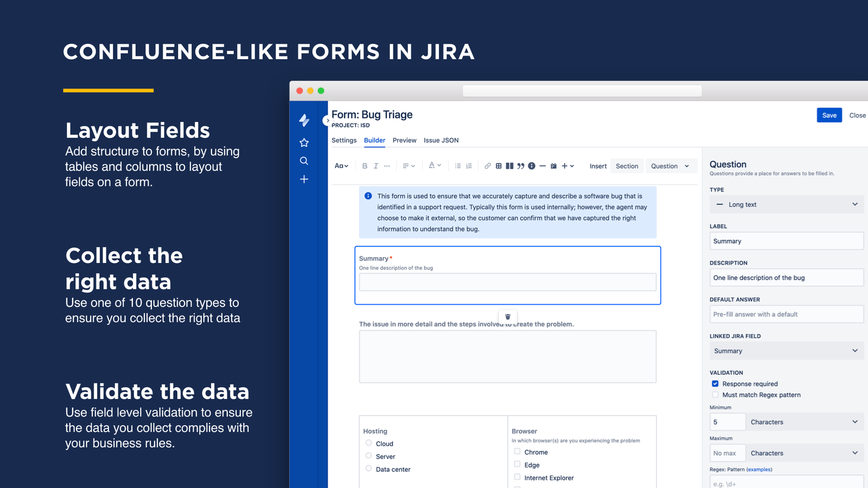Screen dimensions: 868x488
Task: Click the blue Save button
Action: coord(829,115)
